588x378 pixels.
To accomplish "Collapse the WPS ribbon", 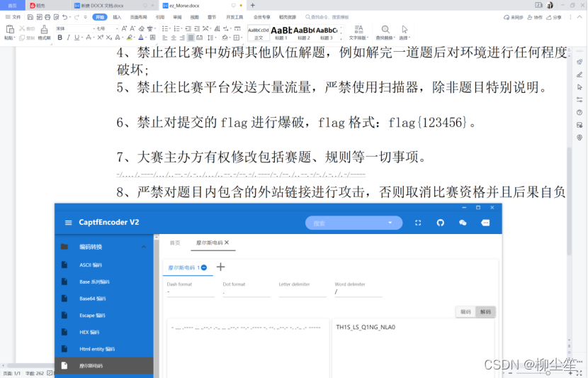I will click(x=579, y=17).
